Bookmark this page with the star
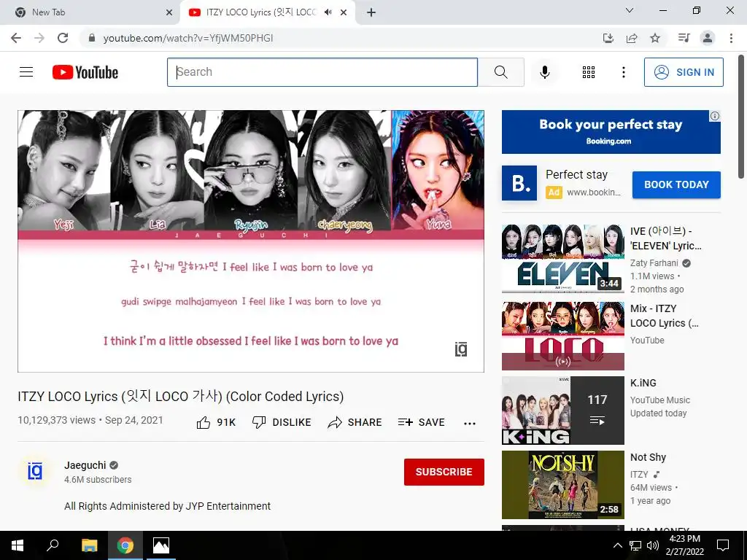The height and width of the screenshot is (560, 747). [x=655, y=38]
